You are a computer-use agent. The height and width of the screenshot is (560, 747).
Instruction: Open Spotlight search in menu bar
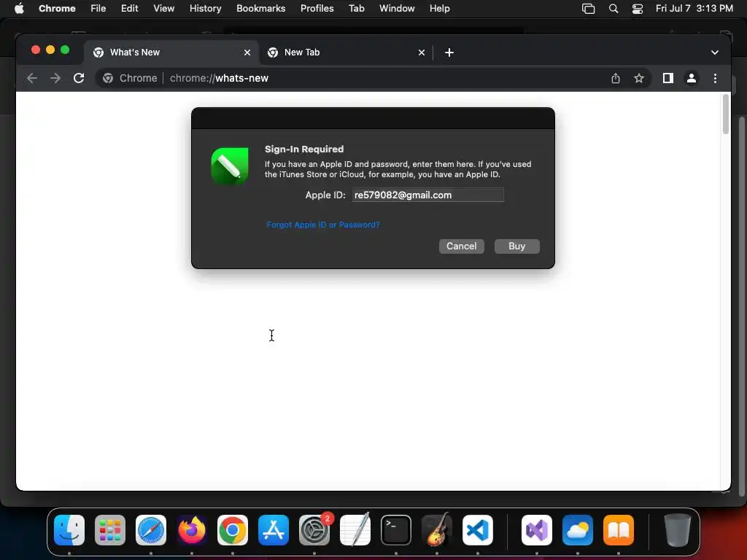pos(614,9)
